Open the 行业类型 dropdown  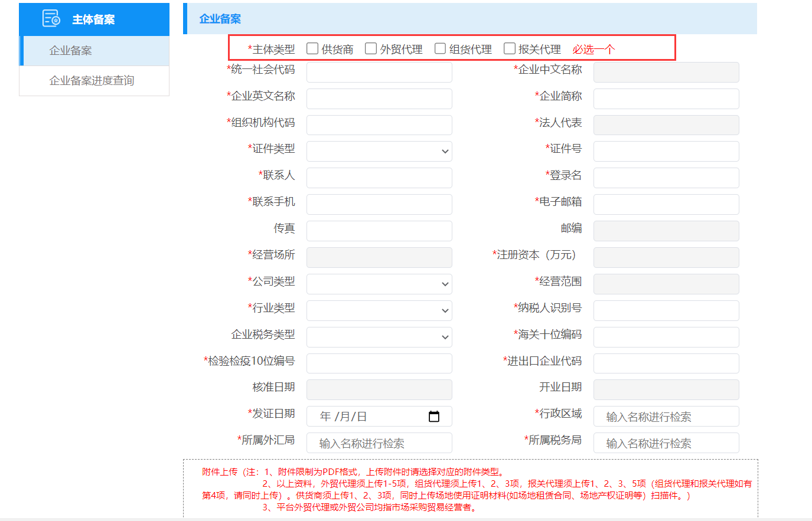(379, 310)
